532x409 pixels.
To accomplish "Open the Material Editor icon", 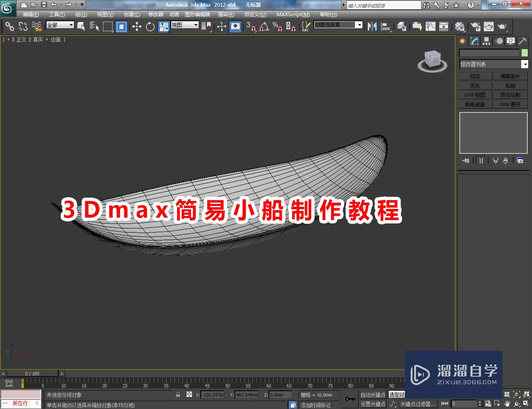I will click(x=459, y=27).
